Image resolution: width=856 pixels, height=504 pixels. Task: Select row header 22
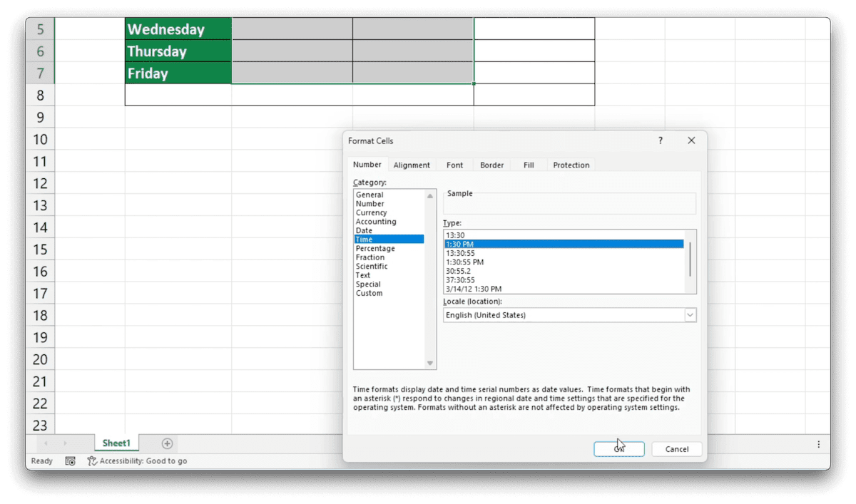[x=40, y=403]
